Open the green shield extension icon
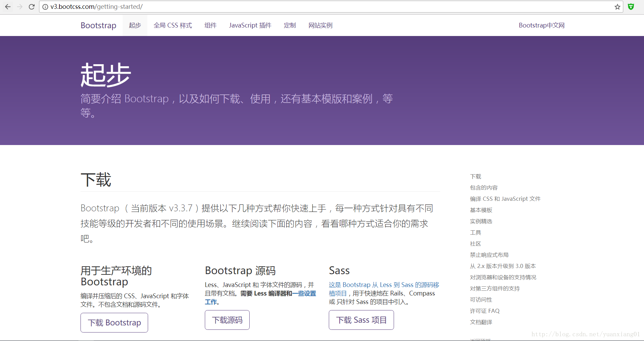Image resolution: width=644 pixels, height=341 pixels. [631, 6]
